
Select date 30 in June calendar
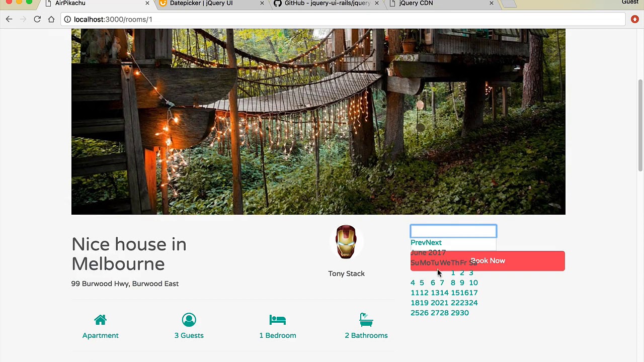[x=464, y=313]
